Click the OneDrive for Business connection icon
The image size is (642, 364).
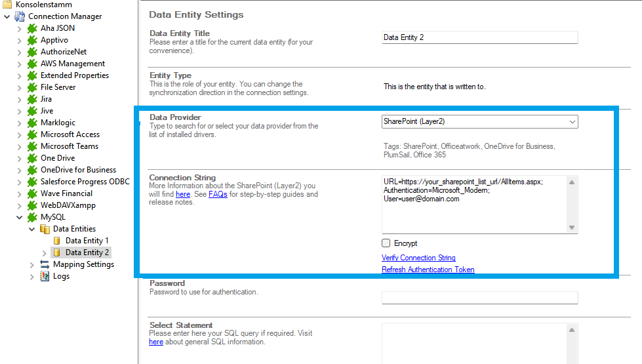click(x=32, y=170)
